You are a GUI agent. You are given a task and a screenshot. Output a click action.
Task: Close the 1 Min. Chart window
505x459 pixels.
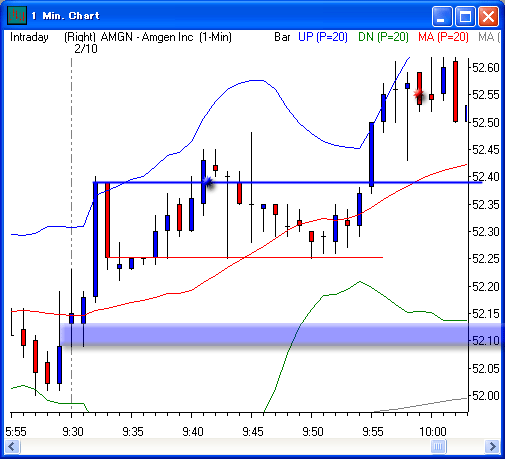[489, 16]
